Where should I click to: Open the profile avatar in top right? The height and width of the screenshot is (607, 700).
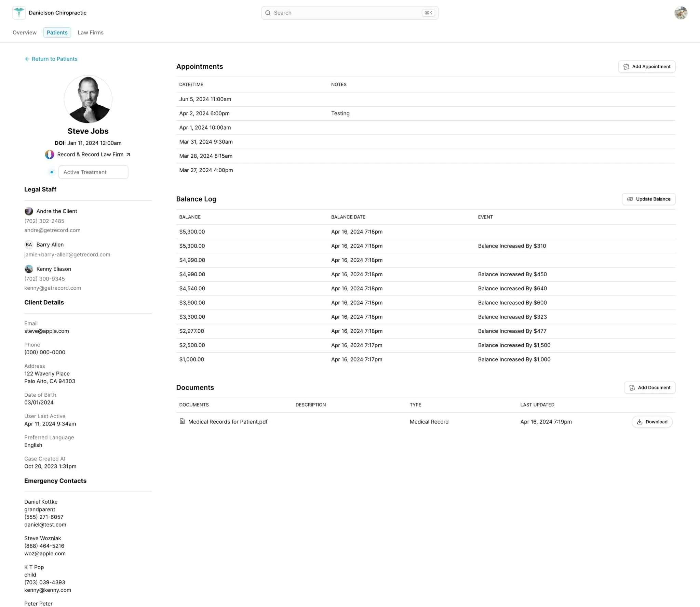[681, 13]
